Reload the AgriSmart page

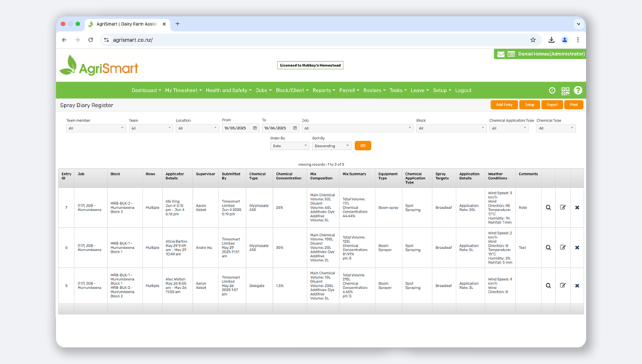pos(90,40)
